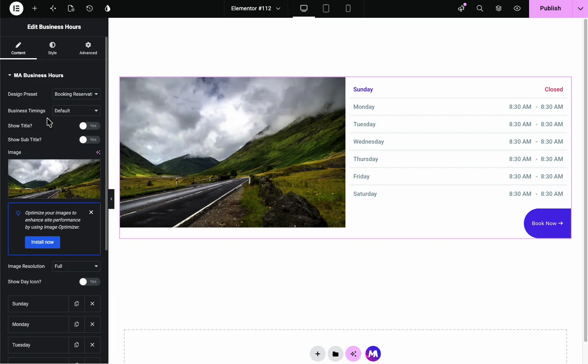The image size is (588, 364).
Task: Toggle the Show Sub Title switch
Action: [89, 140]
